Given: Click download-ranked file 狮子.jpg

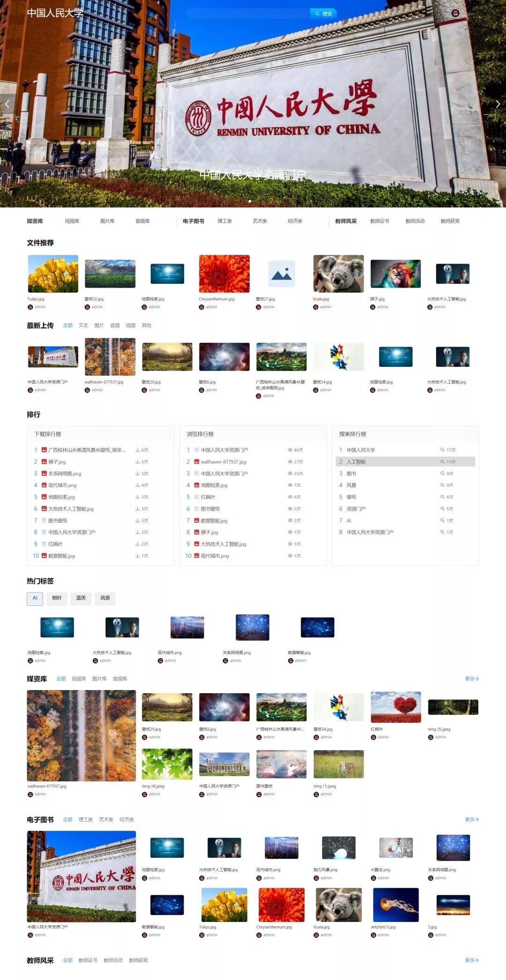Looking at the screenshot, I should click(x=57, y=462).
